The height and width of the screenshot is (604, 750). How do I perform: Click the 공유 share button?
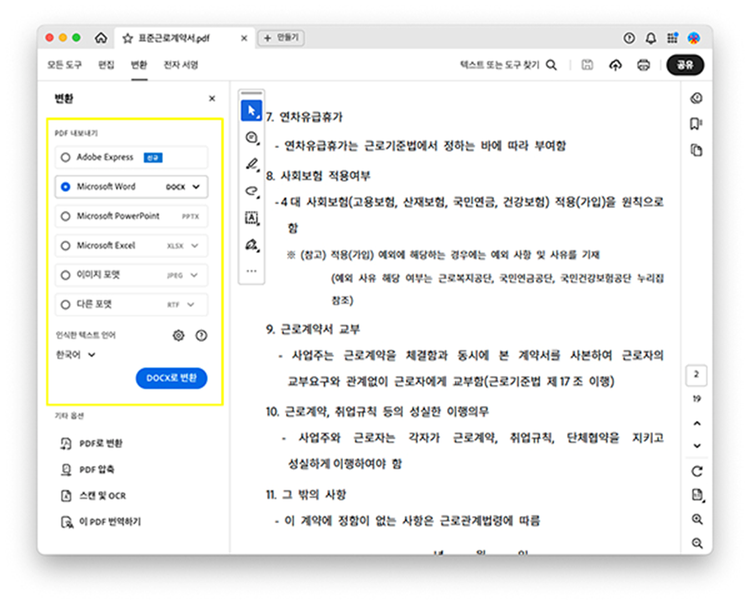point(685,65)
